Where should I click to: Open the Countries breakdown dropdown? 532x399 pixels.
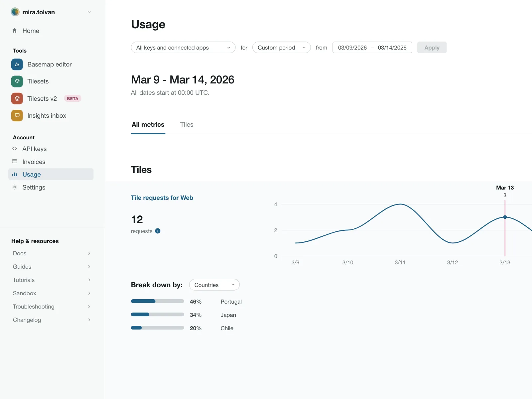coord(214,285)
